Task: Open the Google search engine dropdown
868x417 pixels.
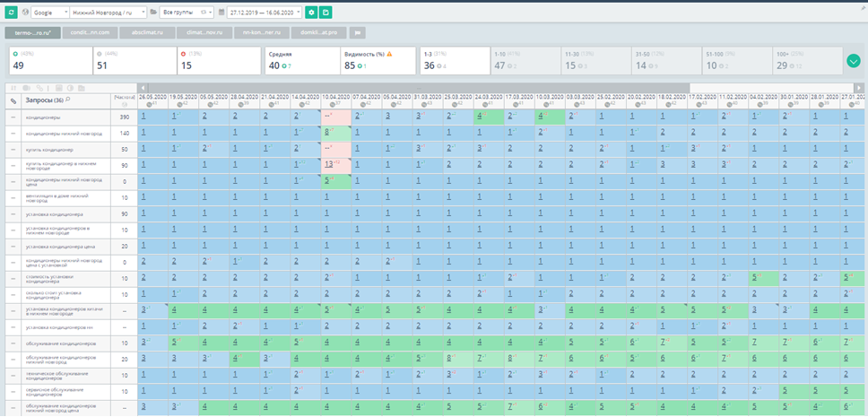Action: click(x=50, y=12)
